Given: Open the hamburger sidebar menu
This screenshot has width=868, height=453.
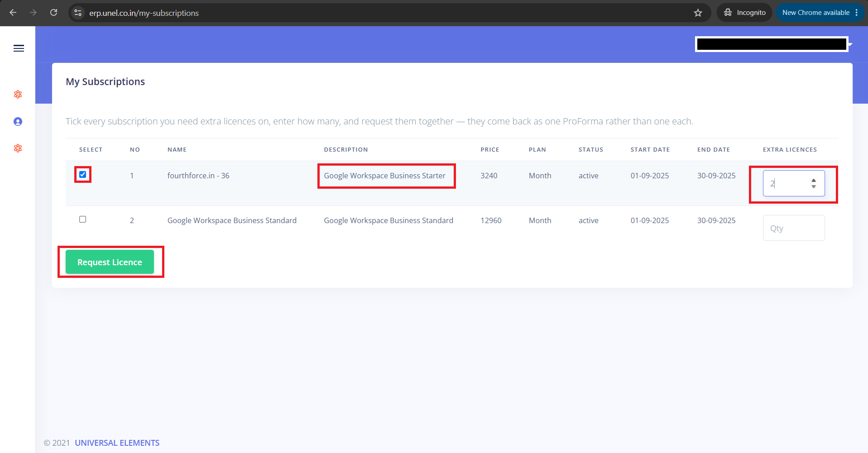Looking at the screenshot, I should [19, 48].
